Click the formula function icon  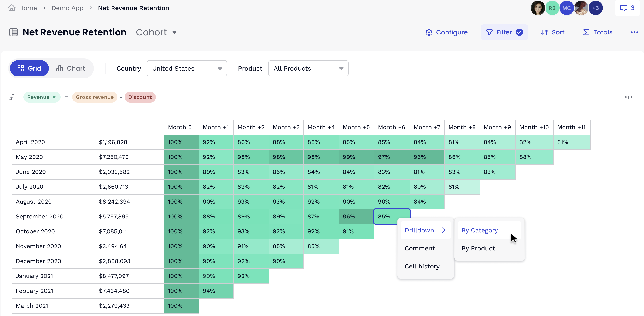pos(12,97)
